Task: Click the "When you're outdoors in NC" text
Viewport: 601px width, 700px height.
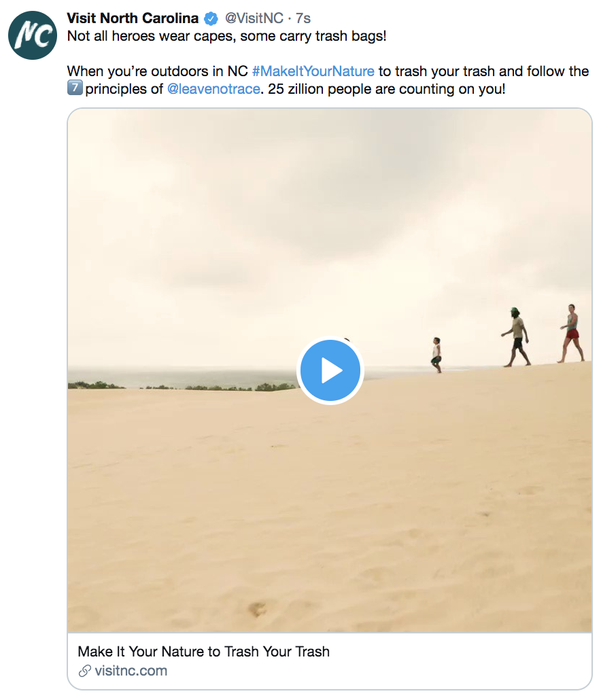Action: [x=158, y=71]
